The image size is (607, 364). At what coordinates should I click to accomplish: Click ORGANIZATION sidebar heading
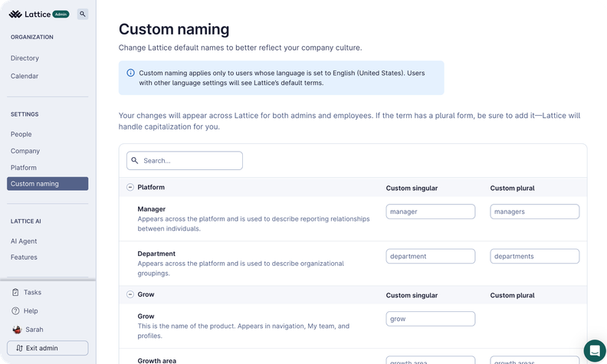coord(31,38)
